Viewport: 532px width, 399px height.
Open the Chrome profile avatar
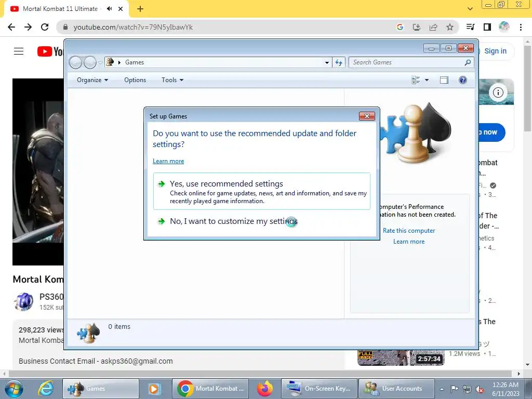(504, 27)
